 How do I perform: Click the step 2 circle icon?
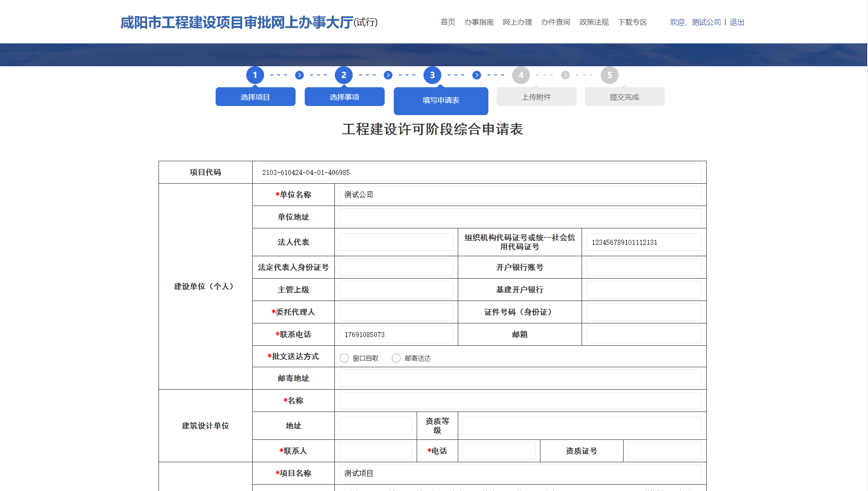pyautogui.click(x=344, y=75)
